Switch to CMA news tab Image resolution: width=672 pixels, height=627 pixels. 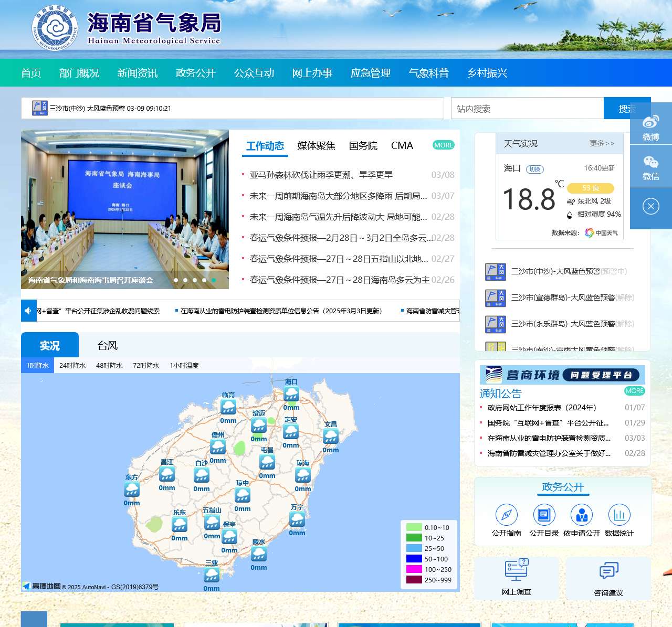pos(402,146)
